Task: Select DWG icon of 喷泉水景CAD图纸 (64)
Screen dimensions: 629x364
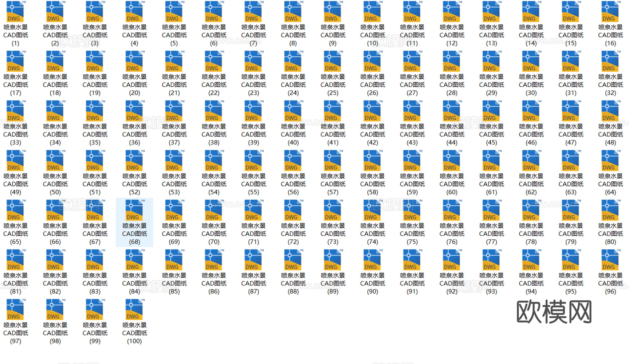Action: tap(610, 161)
